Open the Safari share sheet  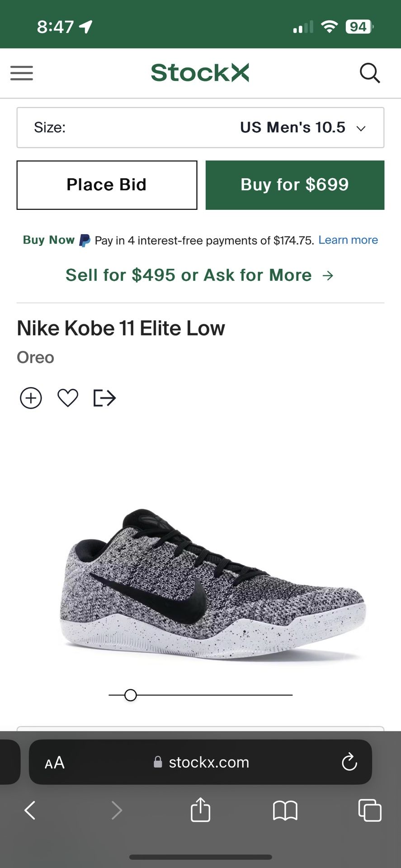[x=200, y=810]
